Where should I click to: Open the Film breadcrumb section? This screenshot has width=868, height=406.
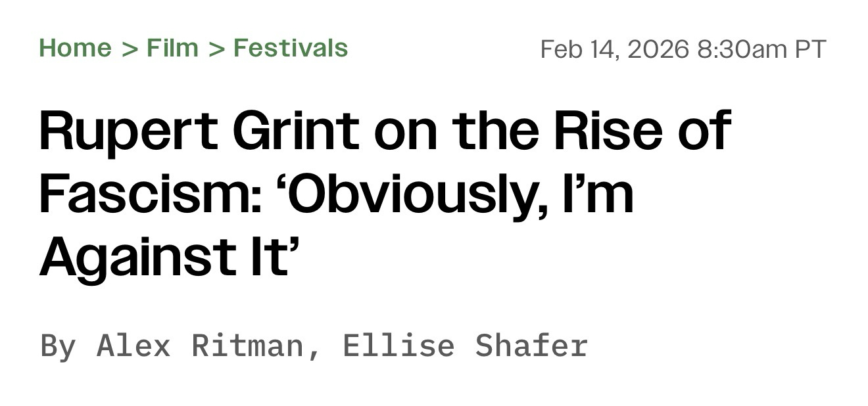pyautogui.click(x=172, y=48)
